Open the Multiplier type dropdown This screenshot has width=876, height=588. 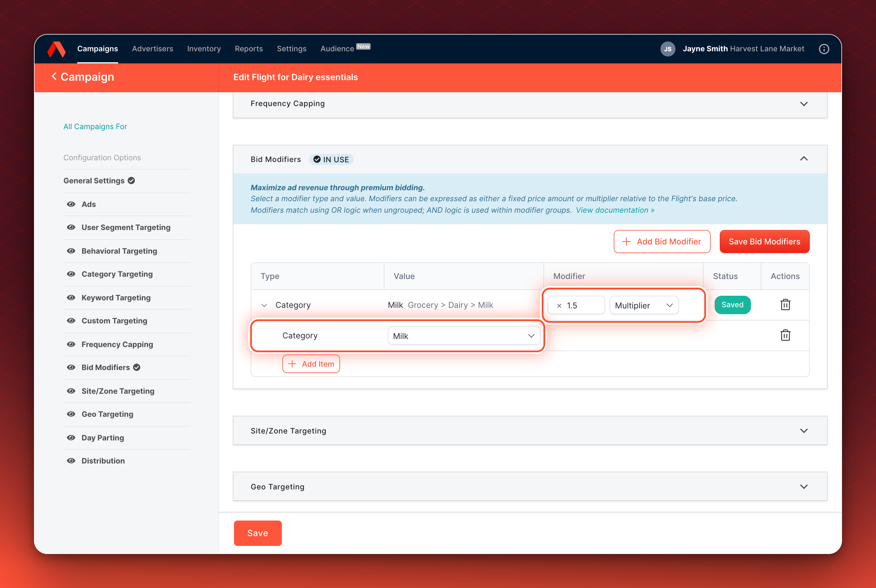(644, 305)
